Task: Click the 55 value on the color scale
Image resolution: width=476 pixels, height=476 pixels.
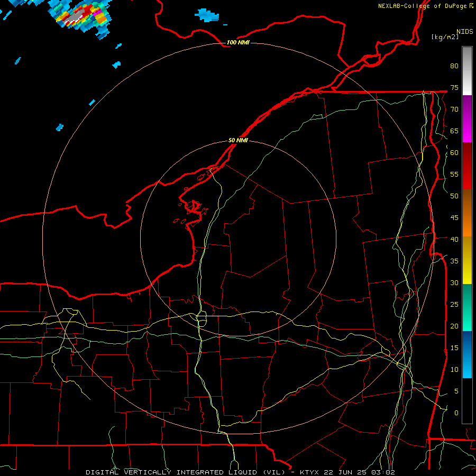Action: coord(454,174)
